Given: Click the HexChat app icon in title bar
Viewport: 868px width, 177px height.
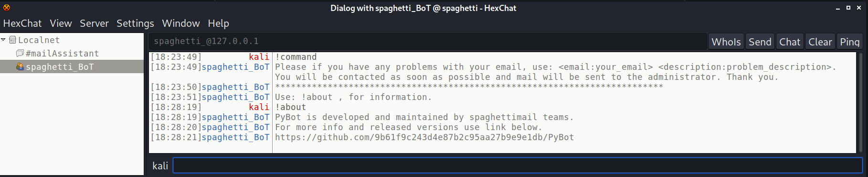Looking at the screenshot, I should [7, 7].
